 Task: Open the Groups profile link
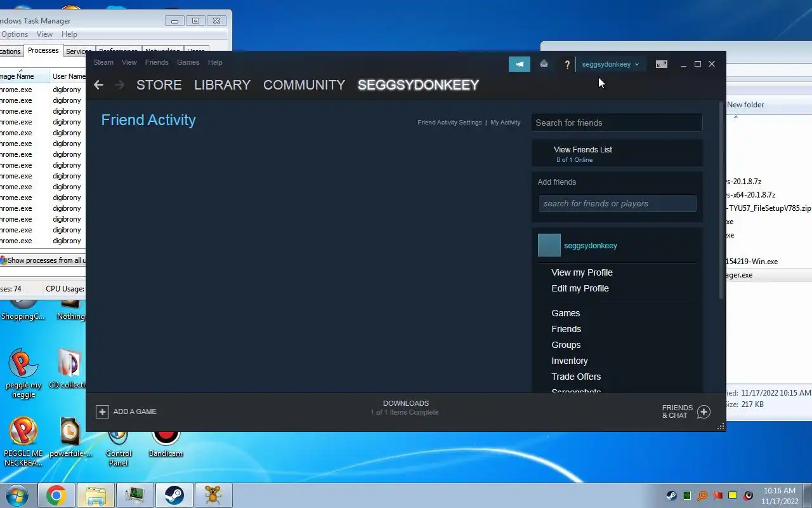(566, 345)
